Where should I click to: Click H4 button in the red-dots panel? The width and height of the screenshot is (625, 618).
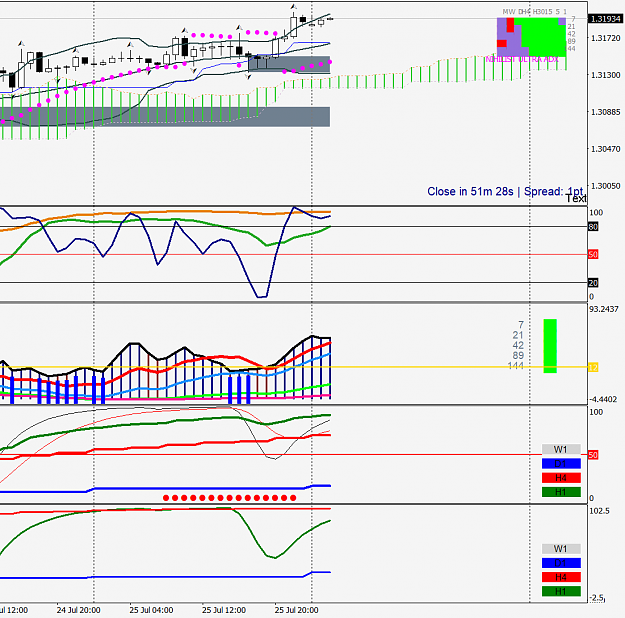[561, 478]
